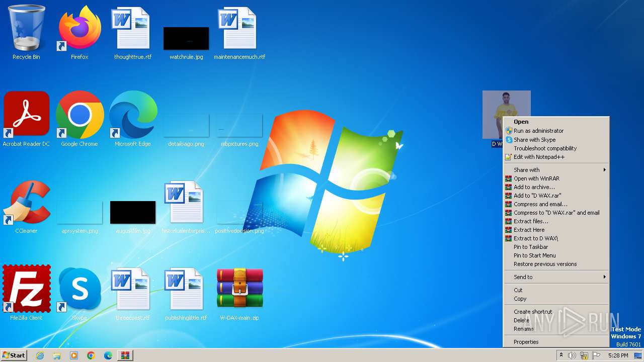Open Windows Explorer from the taskbar

pyautogui.click(x=57, y=355)
